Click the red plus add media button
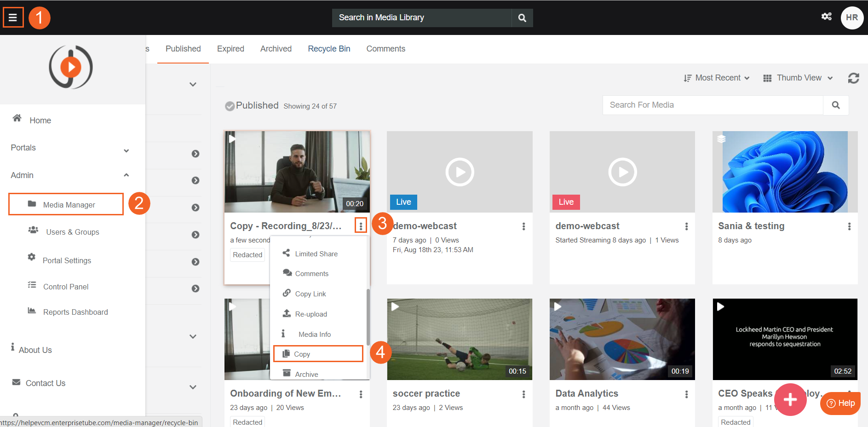The width and height of the screenshot is (868, 427). coord(790,399)
